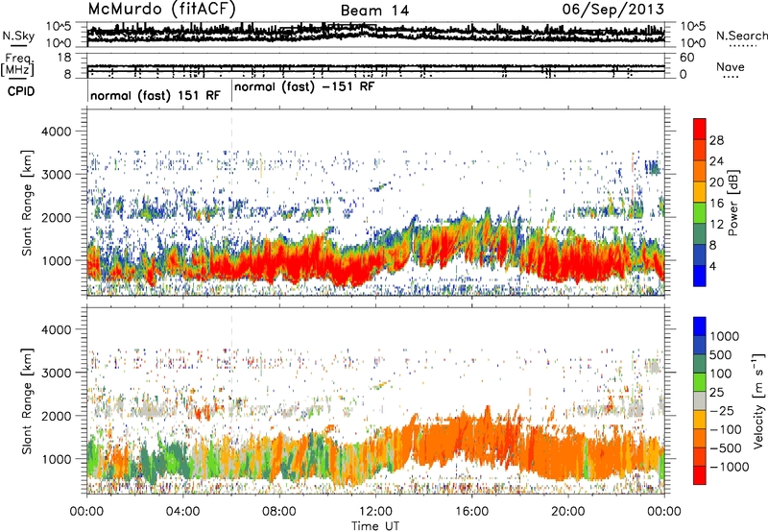The width and height of the screenshot is (768, 532).
Task: Click the bright blue velocity swatch above 1000
Action: point(700,326)
